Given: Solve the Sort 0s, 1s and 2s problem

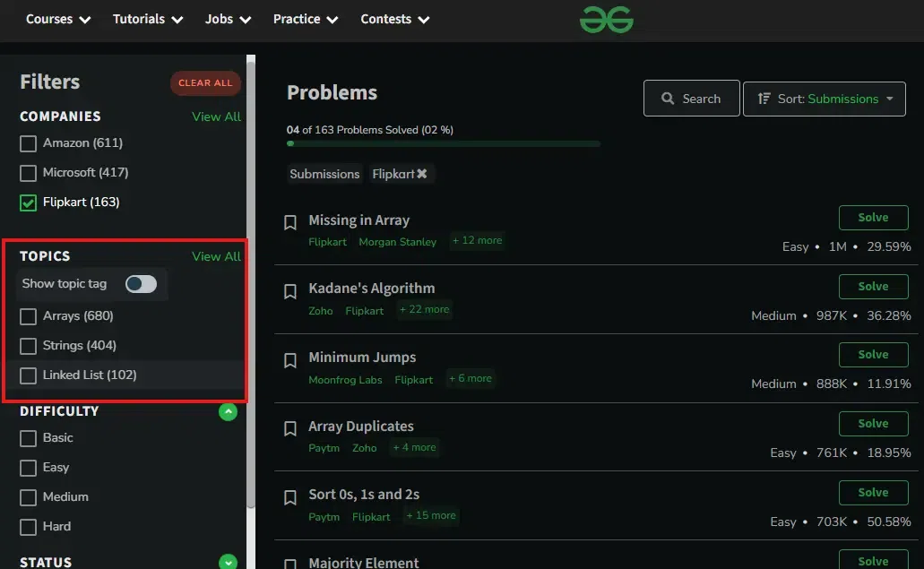Looking at the screenshot, I should click(x=873, y=493).
